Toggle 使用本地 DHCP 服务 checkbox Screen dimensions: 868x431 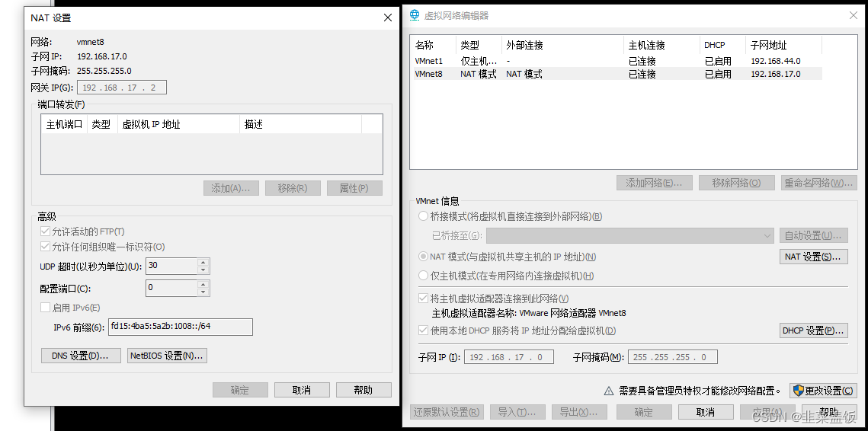tap(424, 330)
